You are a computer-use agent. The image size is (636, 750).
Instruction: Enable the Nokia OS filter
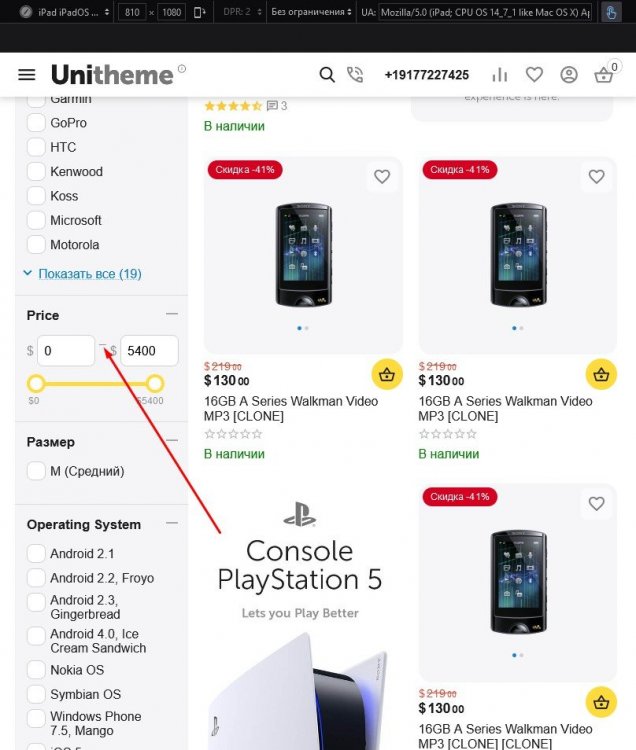pos(36,670)
